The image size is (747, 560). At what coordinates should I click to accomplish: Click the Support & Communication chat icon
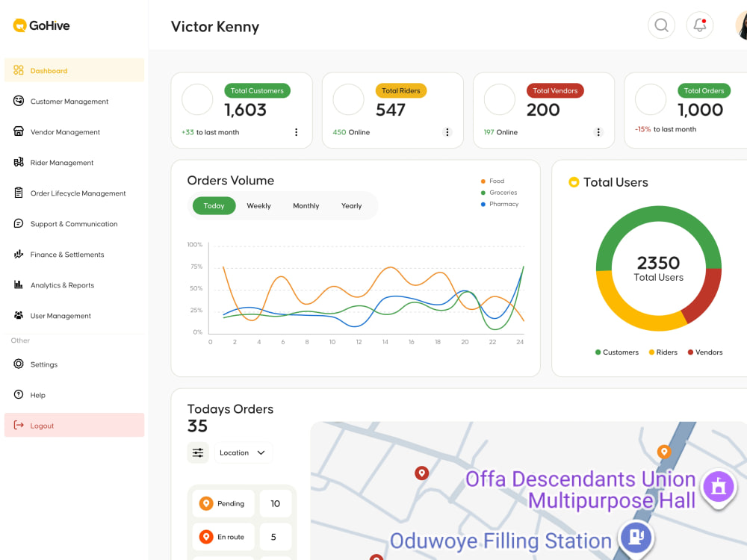(x=19, y=223)
